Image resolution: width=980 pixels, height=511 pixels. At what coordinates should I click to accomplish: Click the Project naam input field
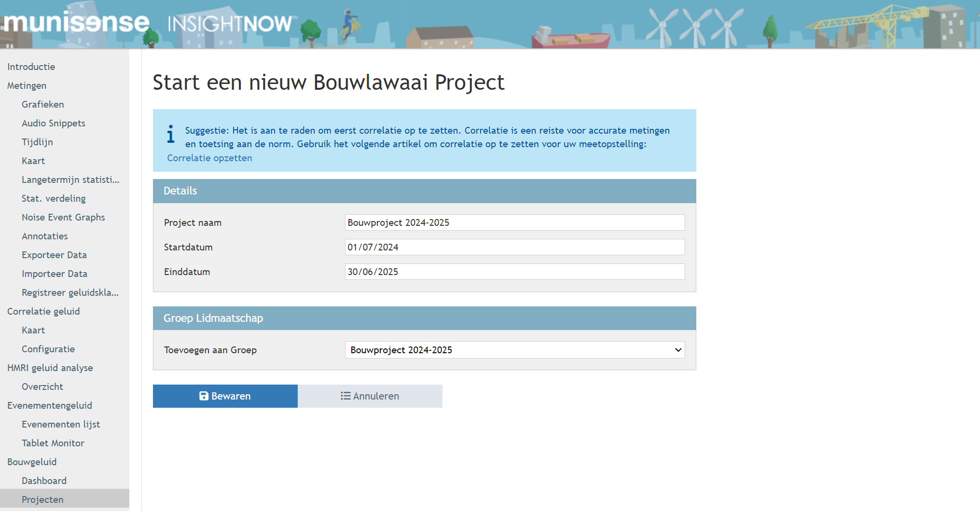coord(514,222)
